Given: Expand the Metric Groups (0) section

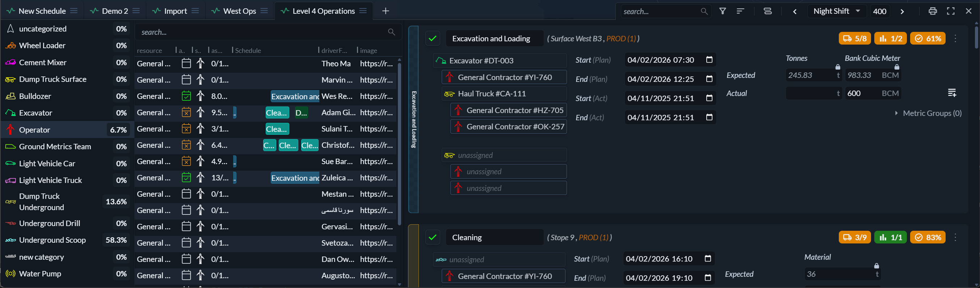Looking at the screenshot, I should tap(928, 113).
